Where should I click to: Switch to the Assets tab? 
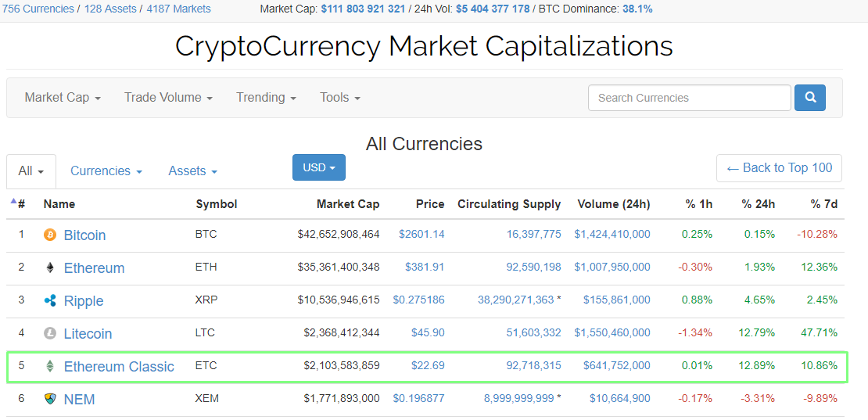(x=192, y=171)
